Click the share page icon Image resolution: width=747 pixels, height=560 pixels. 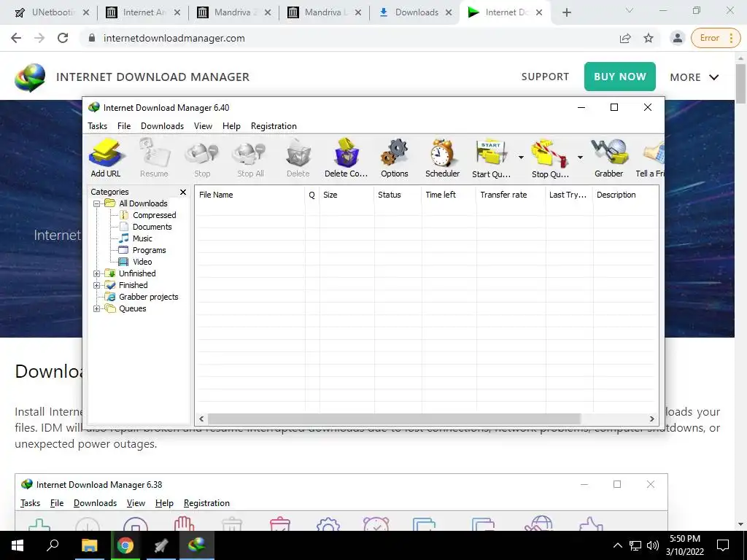625,38
